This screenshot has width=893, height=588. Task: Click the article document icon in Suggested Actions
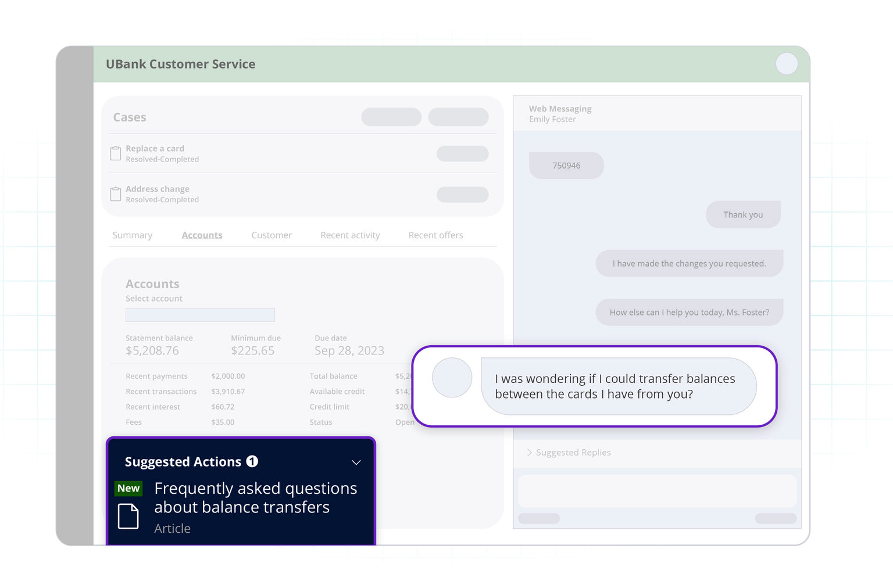[128, 515]
